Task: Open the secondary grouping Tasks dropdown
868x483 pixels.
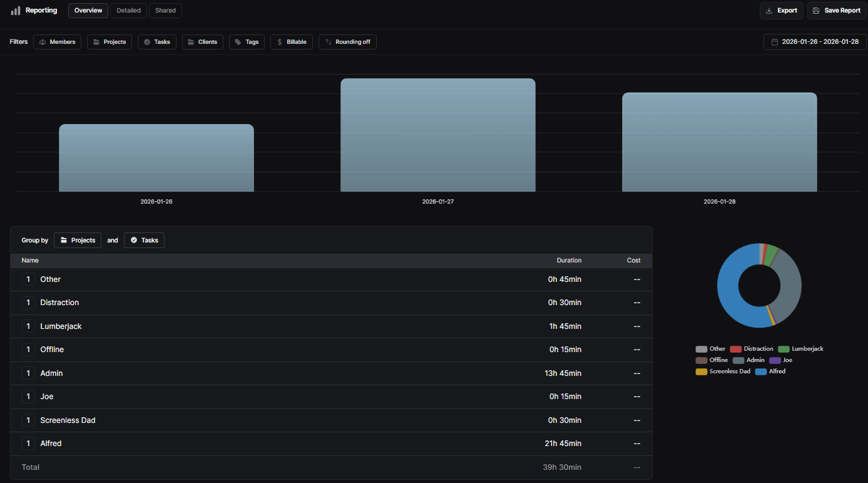Action: [144, 241]
